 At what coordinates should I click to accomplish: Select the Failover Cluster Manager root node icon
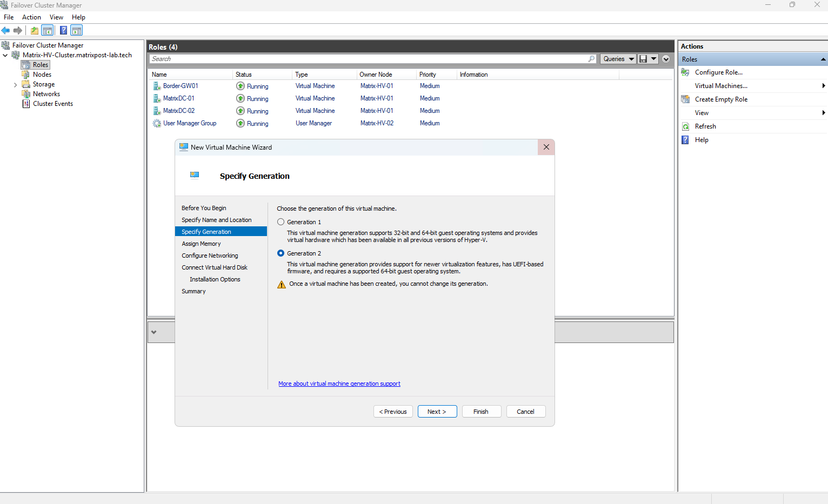pyautogui.click(x=5, y=45)
